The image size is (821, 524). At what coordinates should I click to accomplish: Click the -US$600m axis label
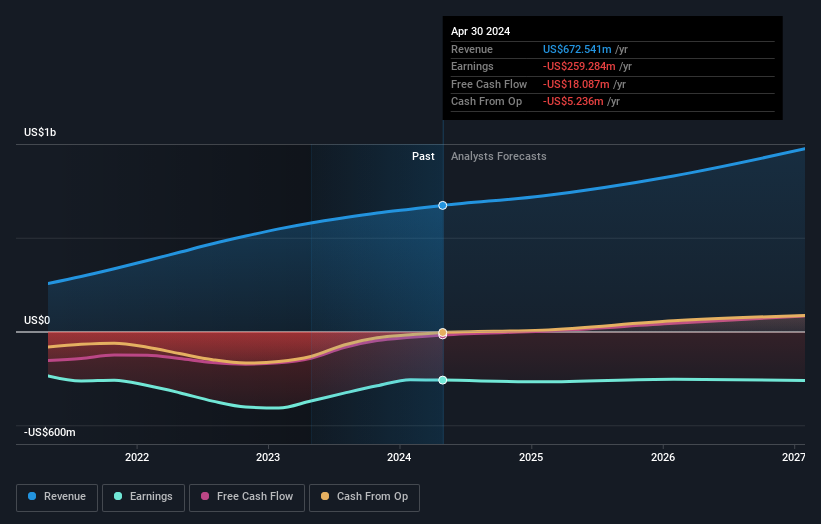pos(50,432)
